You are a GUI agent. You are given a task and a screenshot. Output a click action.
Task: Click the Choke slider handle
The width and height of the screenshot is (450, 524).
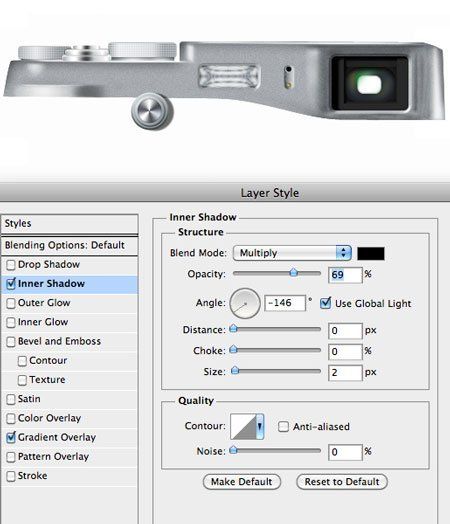[x=234, y=350]
